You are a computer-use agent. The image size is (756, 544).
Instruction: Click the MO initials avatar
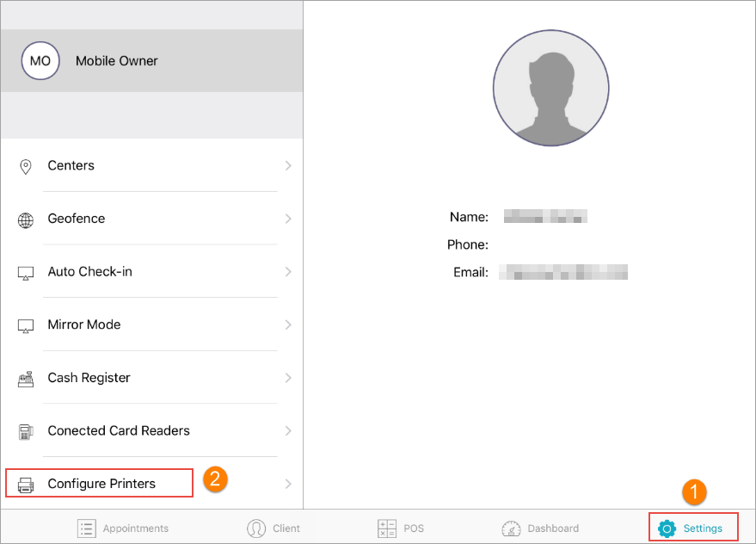coord(40,61)
